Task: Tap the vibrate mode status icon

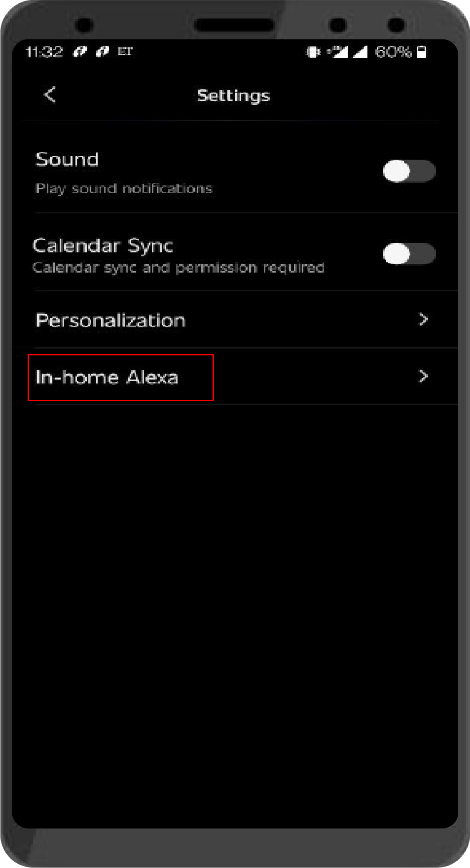Action: tap(313, 52)
